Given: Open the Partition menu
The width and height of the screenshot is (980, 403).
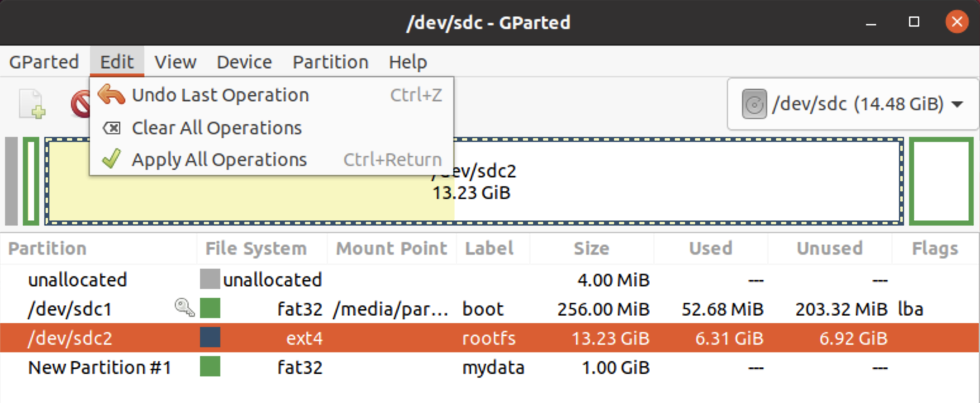Looking at the screenshot, I should click(330, 61).
